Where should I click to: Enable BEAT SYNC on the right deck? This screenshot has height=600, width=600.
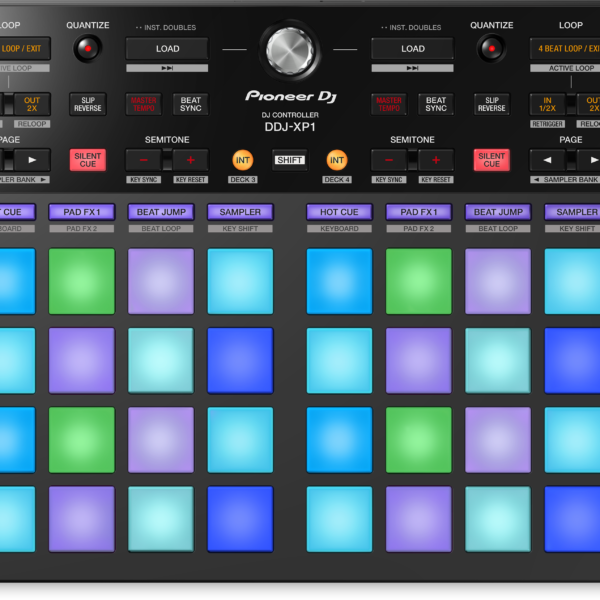coord(436,104)
